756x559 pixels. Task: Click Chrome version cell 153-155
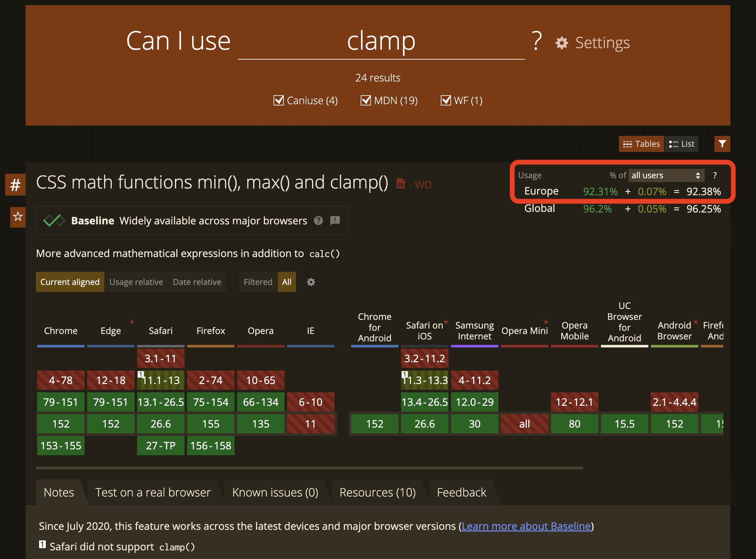coord(61,446)
